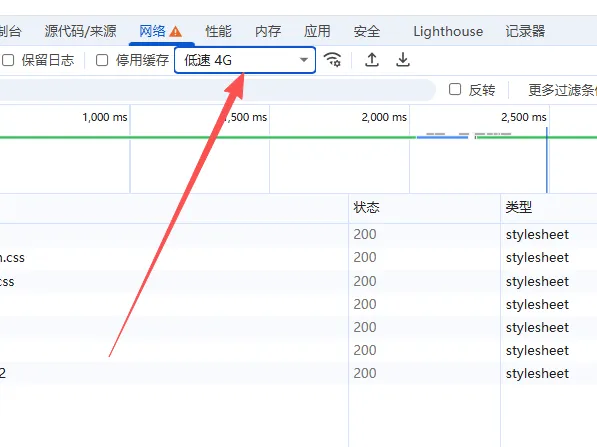Switch to the 性能 tab

pos(219,31)
